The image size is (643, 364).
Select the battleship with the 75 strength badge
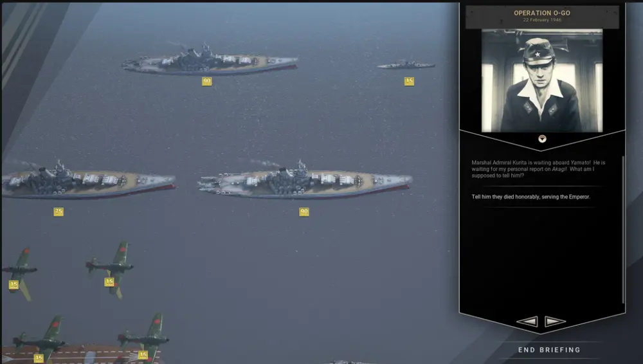pyautogui.click(x=87, y=181)
